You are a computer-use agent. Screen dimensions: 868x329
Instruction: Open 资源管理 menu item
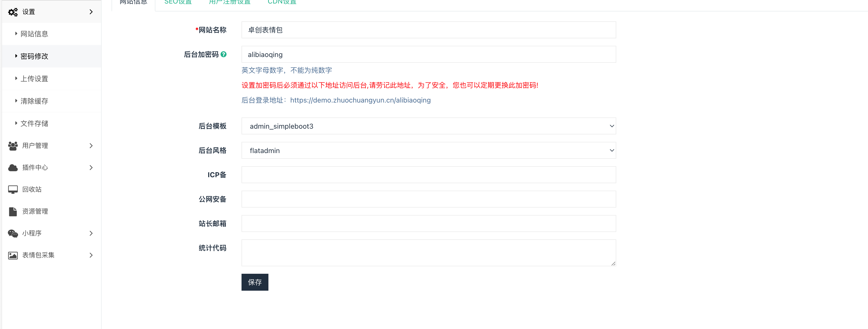52,212
